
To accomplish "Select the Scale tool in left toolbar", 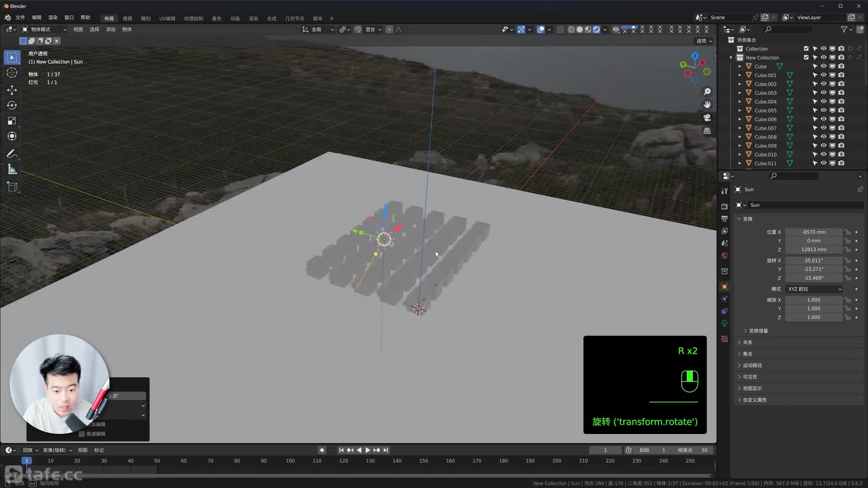I will point(12,121).
